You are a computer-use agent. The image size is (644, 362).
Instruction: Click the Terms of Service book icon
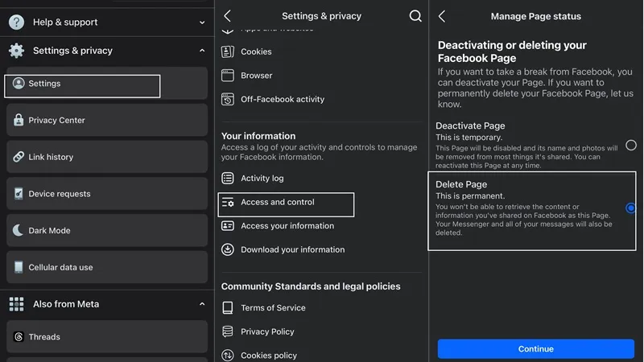click(228, 308)
